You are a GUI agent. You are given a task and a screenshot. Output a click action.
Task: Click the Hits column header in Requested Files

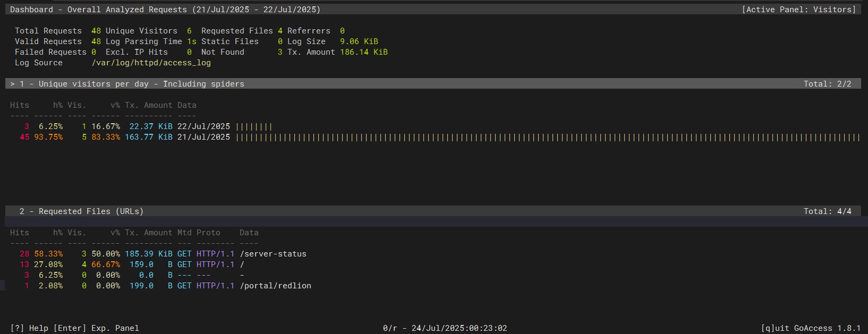tap(20, 233)
